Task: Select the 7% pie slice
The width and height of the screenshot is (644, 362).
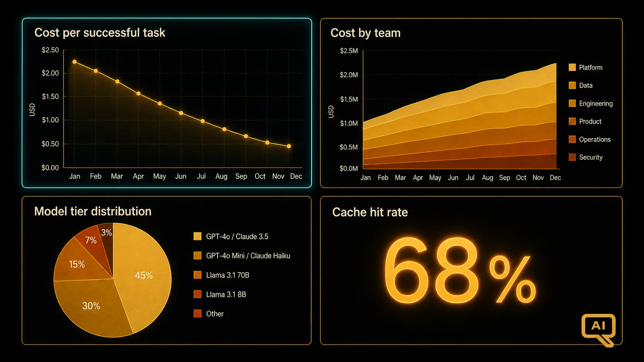Action: point(91,240)
